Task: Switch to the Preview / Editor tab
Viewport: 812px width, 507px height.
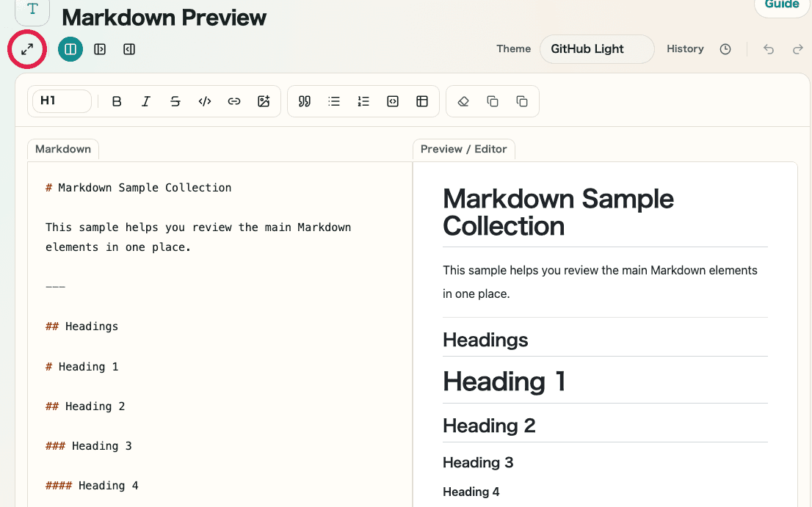Action: pos(463,149)
